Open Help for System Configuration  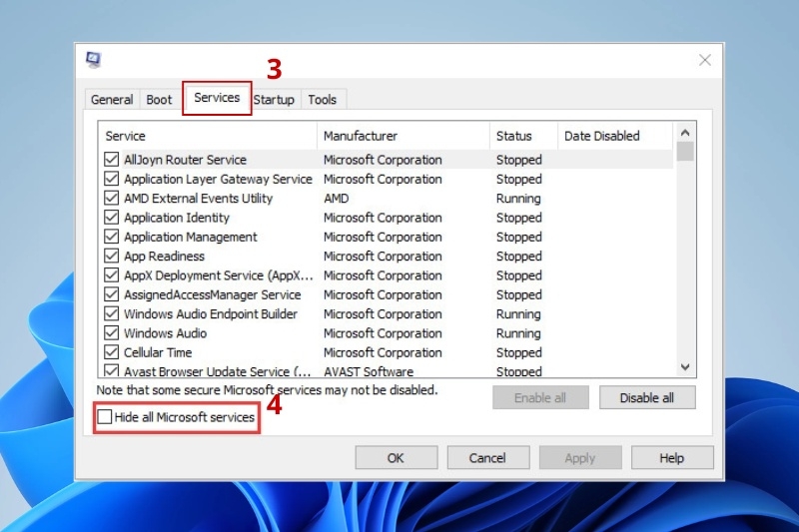[x=672, y=458]
